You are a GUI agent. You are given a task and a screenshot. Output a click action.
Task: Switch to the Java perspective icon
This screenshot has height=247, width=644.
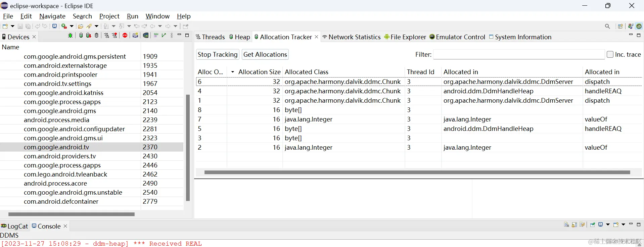[x=631, y=26]
